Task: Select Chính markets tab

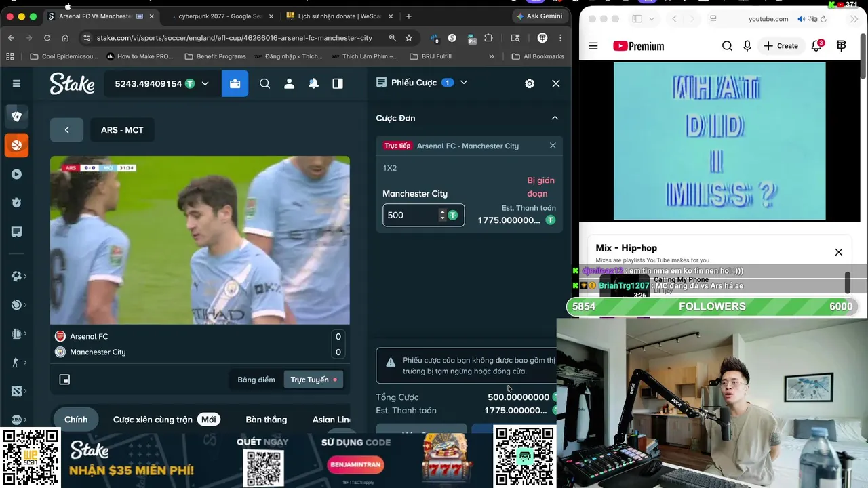Action: tap(76, 420)
